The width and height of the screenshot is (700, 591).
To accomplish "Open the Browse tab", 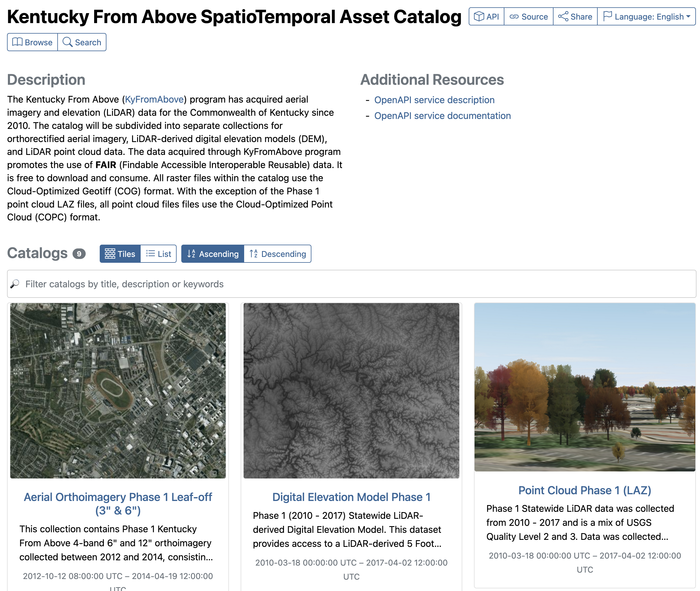I will (32, 42).
